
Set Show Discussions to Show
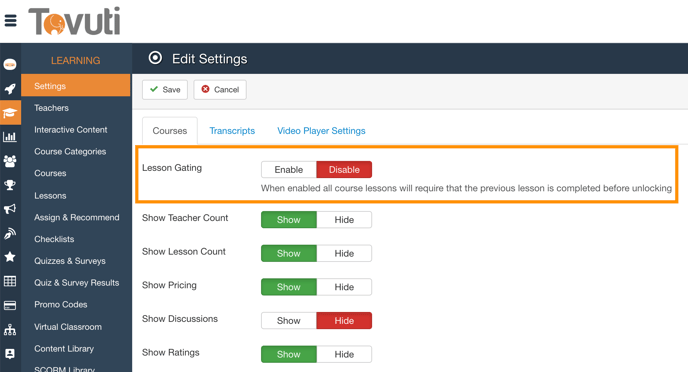point(289,321)
